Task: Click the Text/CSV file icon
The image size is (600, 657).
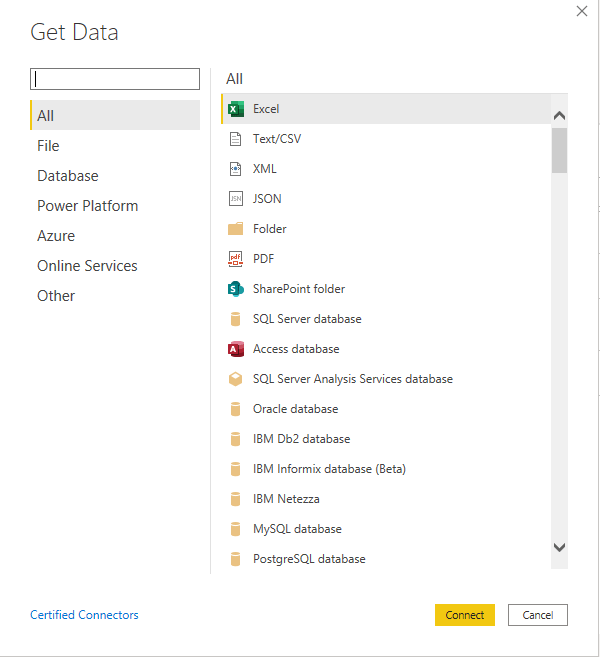Action: point(236,139)
